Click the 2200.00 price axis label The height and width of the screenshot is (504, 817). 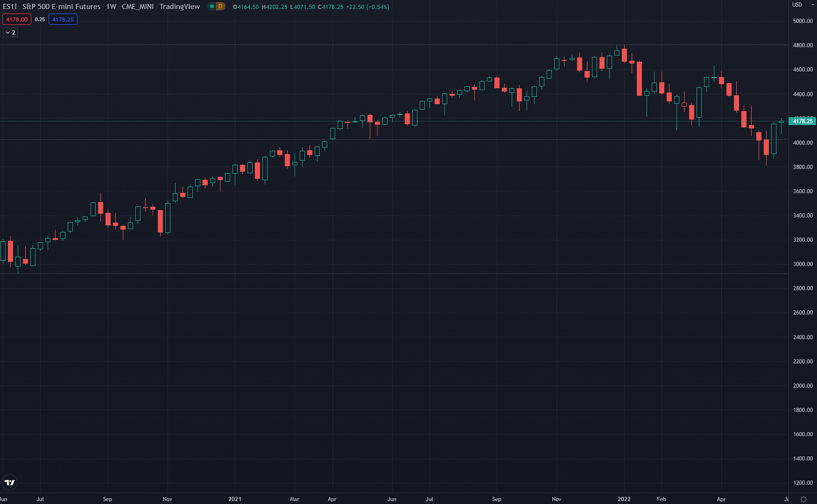coord(802,362)
